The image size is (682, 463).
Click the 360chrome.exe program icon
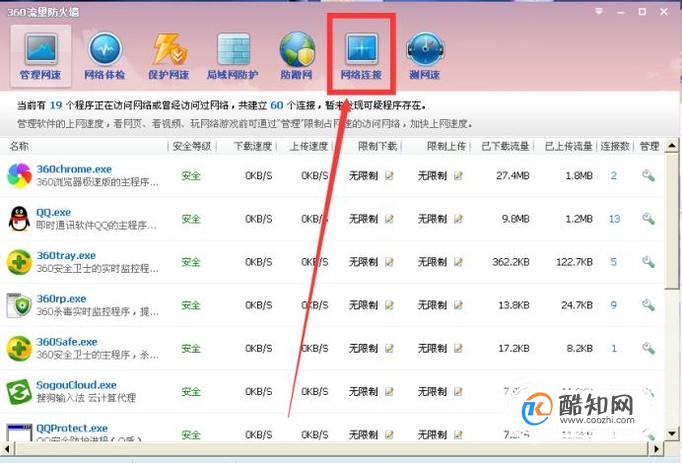coord(19,176)
